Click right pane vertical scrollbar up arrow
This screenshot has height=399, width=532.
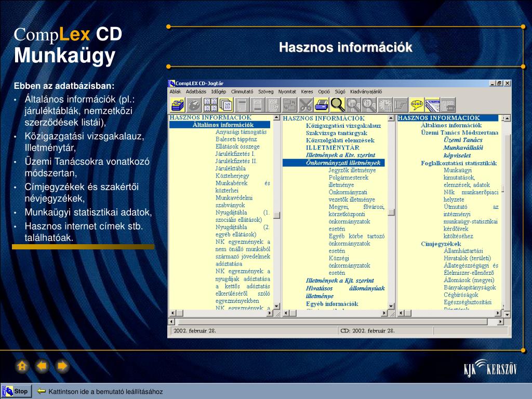(x=507, y=118)
